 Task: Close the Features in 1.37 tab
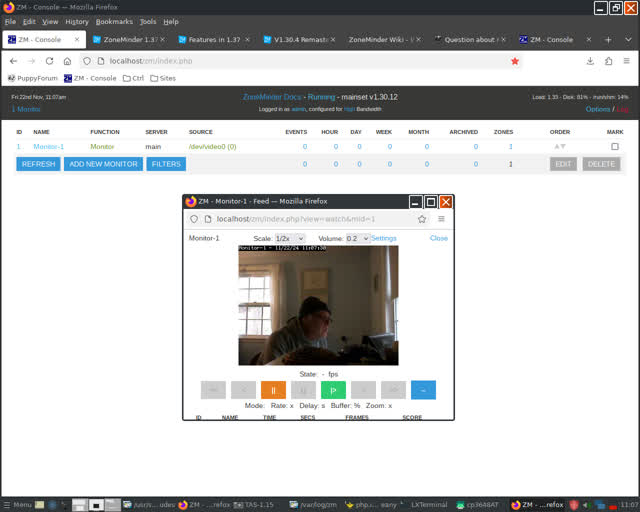click(x=247, y=40)
